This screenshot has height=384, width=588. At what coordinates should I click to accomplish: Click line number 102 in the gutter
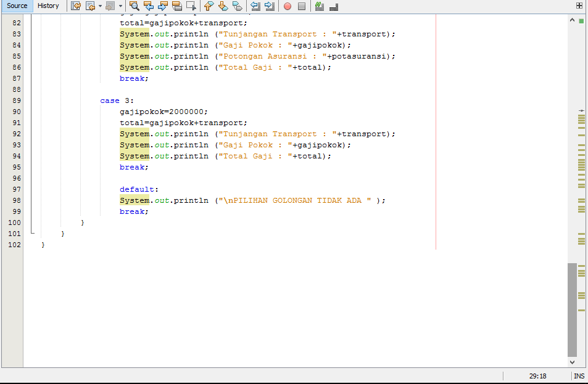(x=14, y=245)
